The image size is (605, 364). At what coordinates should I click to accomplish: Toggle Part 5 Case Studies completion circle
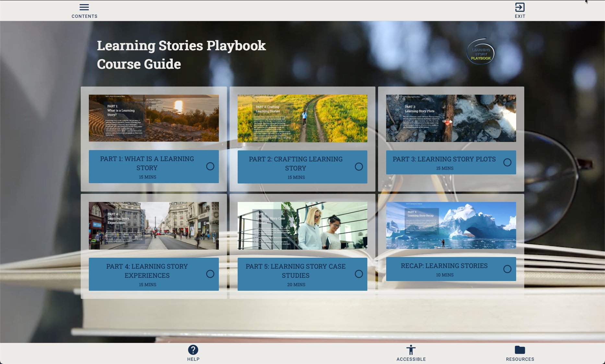click(x=359, y=274)
